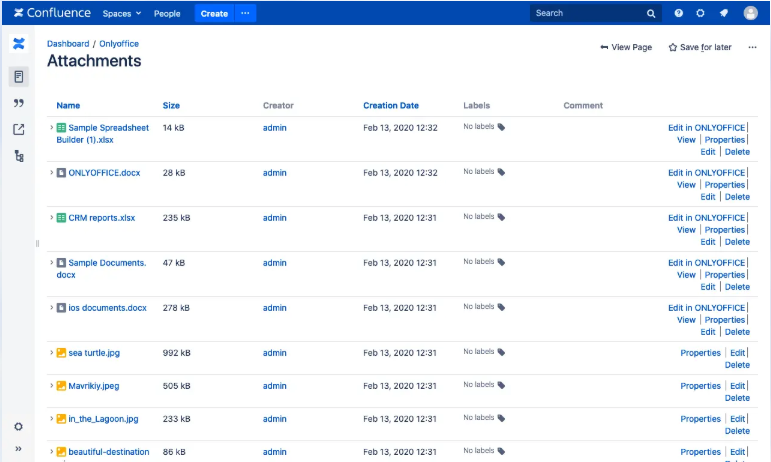
Task: Click the Create button
Action: (x=214, y=13)
